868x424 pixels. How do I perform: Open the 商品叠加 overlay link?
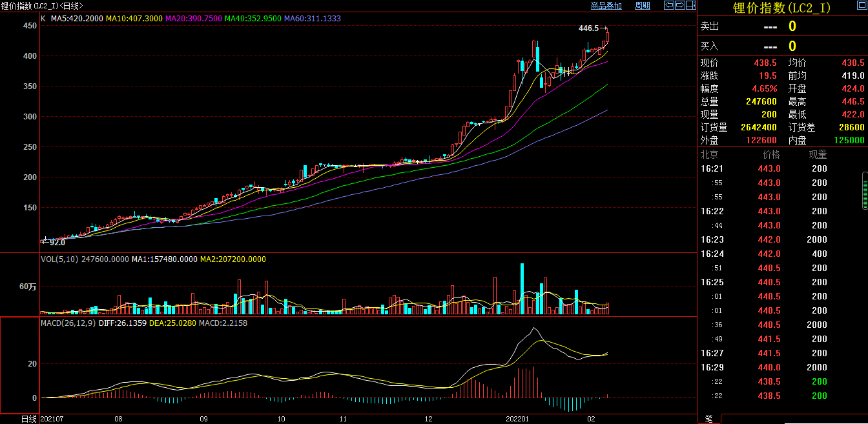click(x=606, y=6)
